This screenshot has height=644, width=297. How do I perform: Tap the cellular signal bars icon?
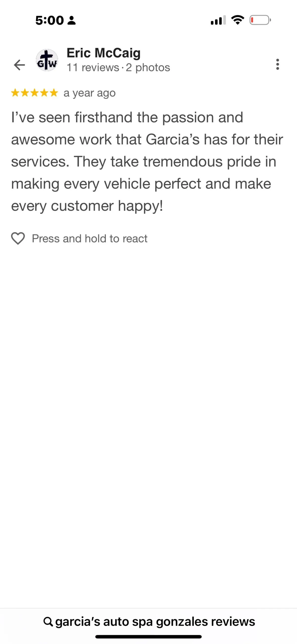point(218,20)
